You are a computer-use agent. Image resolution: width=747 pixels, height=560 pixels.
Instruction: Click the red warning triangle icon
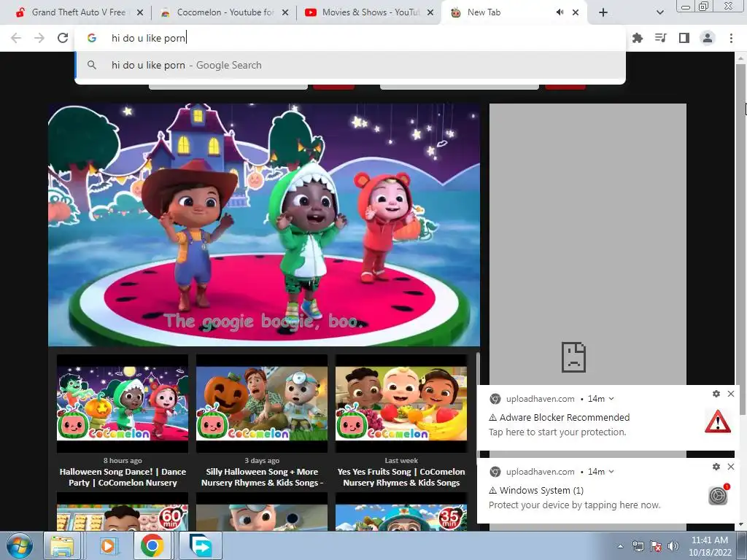click(718, 421)
